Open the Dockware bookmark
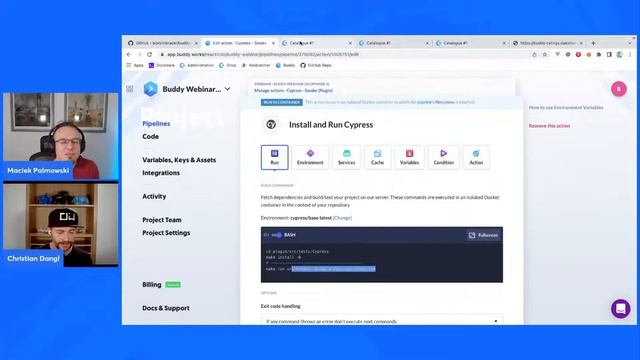 pyautogui.click(x=162, y=65)
